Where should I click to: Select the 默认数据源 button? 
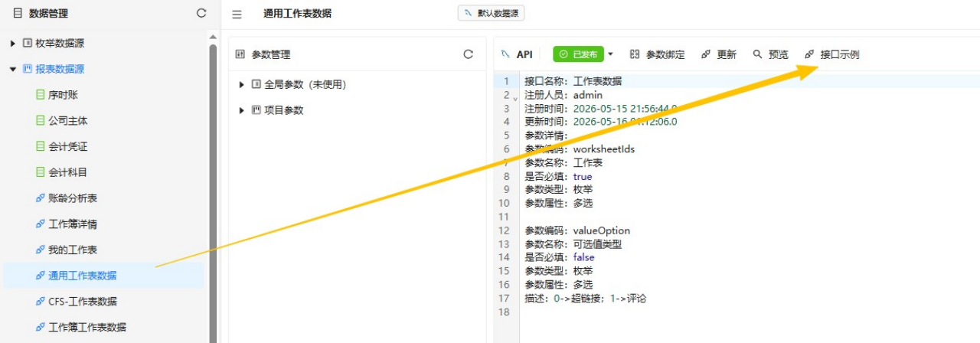click(x=491, y=13)
